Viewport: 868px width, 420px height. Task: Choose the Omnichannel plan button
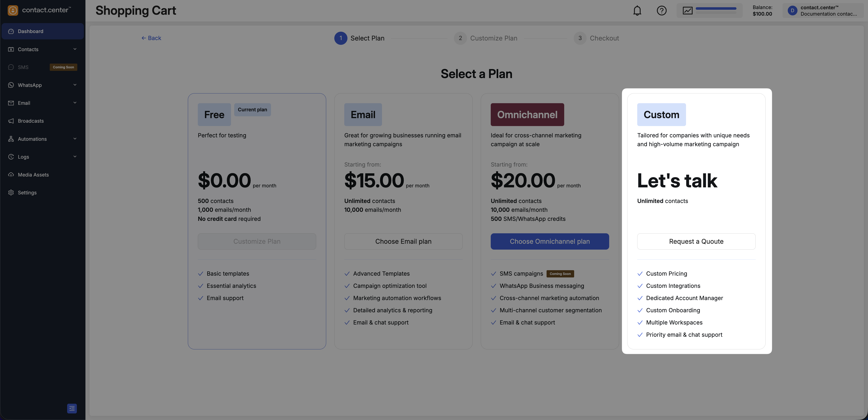[x=550, y=241]
